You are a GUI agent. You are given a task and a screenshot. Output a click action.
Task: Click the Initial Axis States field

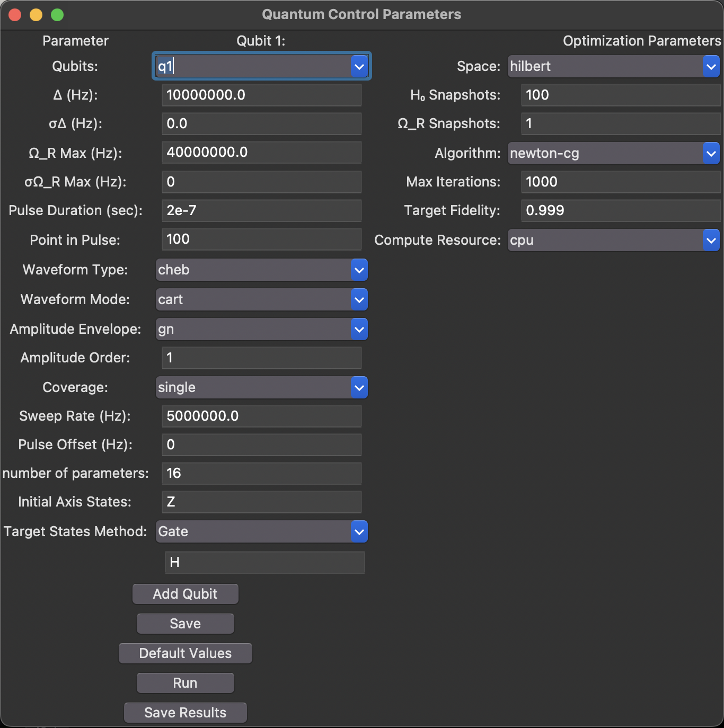tap(262, 502)
